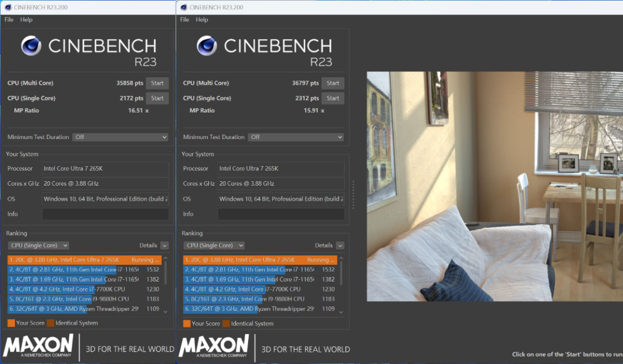Click the Cinebench title bar icon of right window
The image size is (623, 364).
183,7
